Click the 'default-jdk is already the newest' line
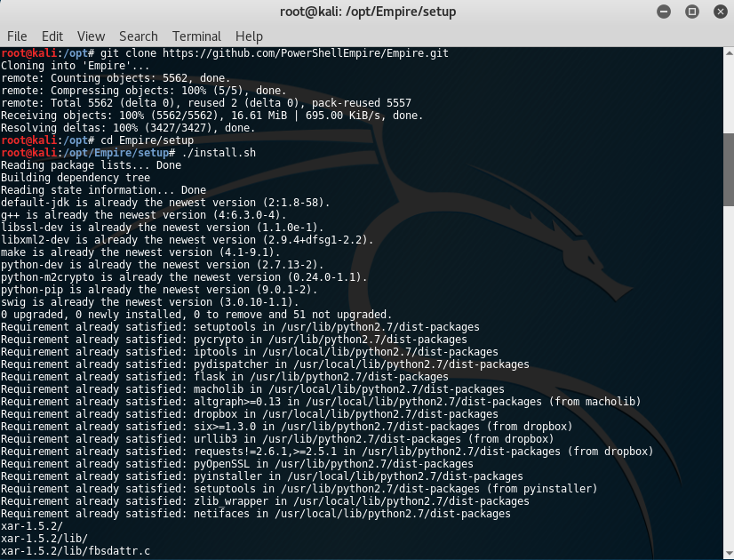The height and width of the screenshot is (560, 734). (165, 203)
